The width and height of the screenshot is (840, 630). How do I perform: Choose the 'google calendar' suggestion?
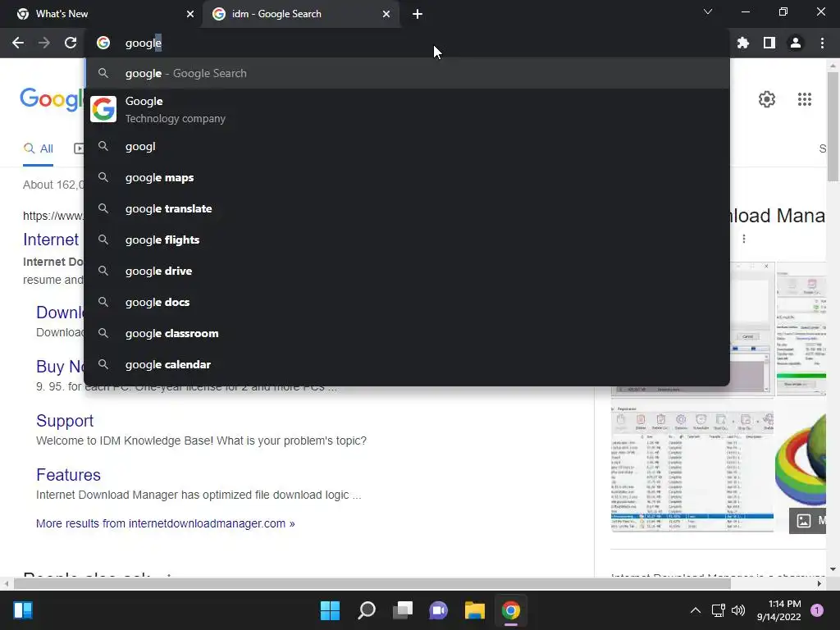407,364
